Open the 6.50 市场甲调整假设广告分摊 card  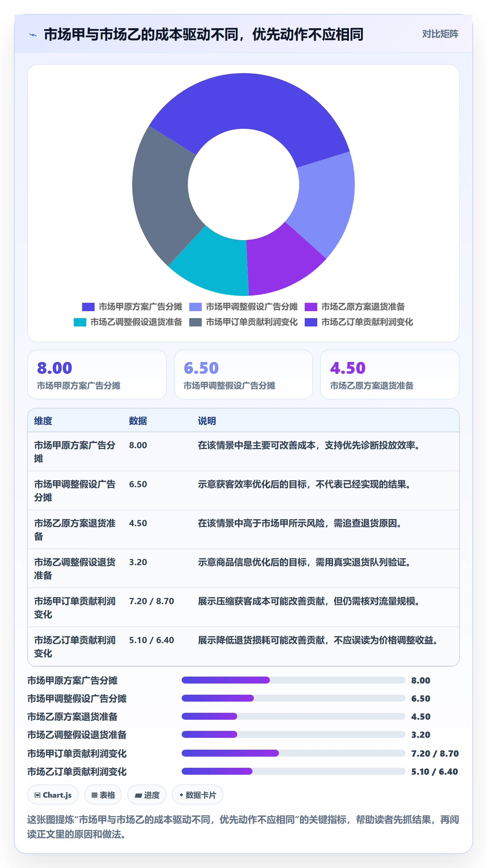tap(243, 374)
